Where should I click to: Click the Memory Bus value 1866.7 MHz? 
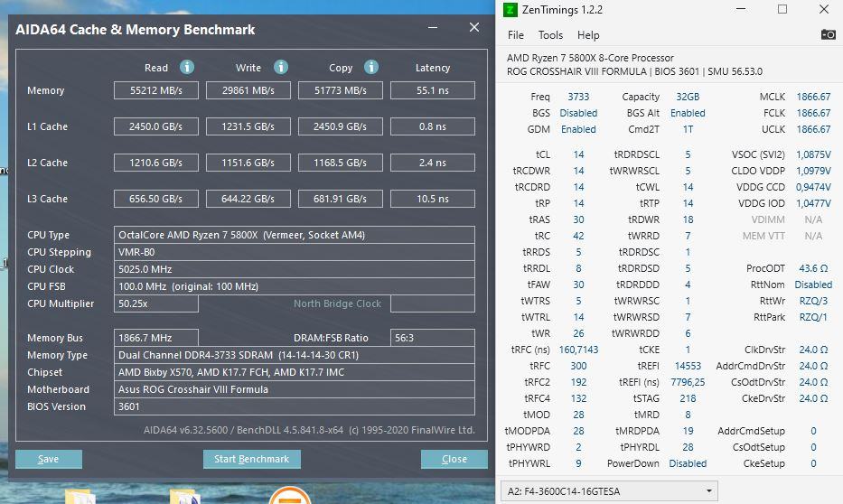156,338
